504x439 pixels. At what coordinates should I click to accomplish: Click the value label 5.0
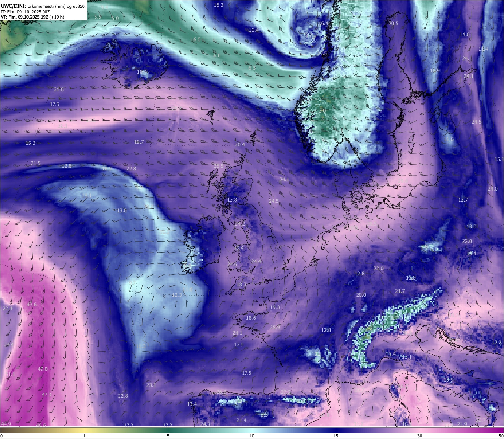[115, 18]
